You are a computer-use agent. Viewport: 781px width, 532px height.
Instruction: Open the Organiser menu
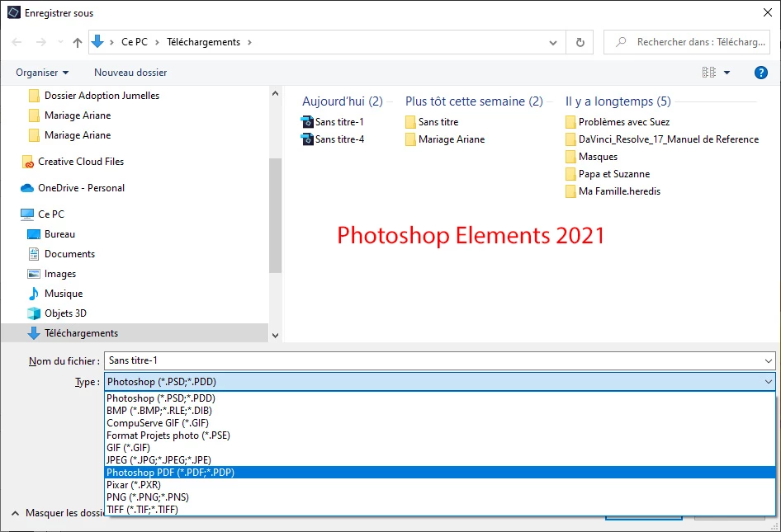42,73
